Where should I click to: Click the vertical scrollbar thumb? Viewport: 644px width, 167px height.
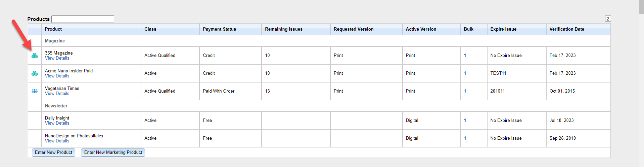click(x=641, y=7)
